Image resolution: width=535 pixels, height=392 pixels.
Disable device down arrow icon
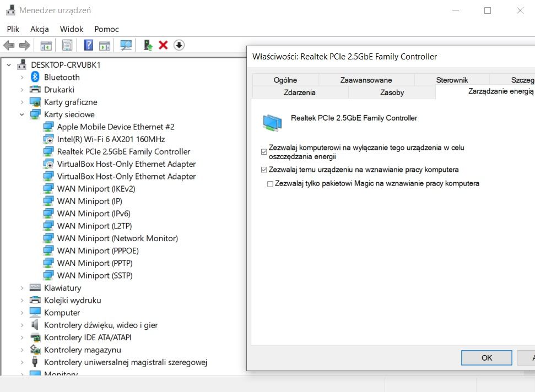[179, 45]
